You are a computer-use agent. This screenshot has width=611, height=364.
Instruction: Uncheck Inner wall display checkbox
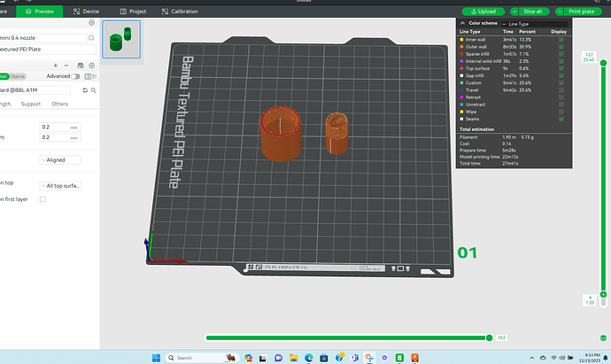pos(561,39)
